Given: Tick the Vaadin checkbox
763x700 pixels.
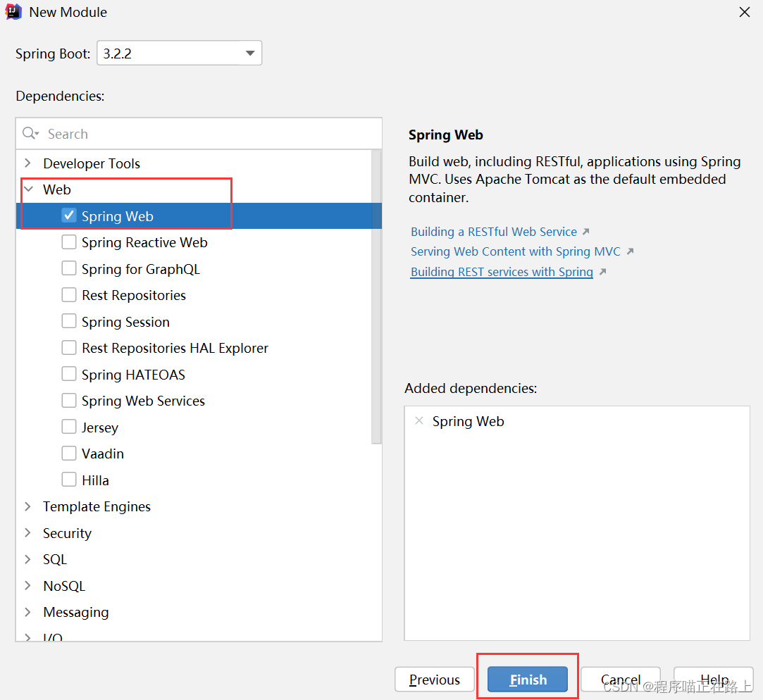Looking at the screenshot, I should 69,454.
